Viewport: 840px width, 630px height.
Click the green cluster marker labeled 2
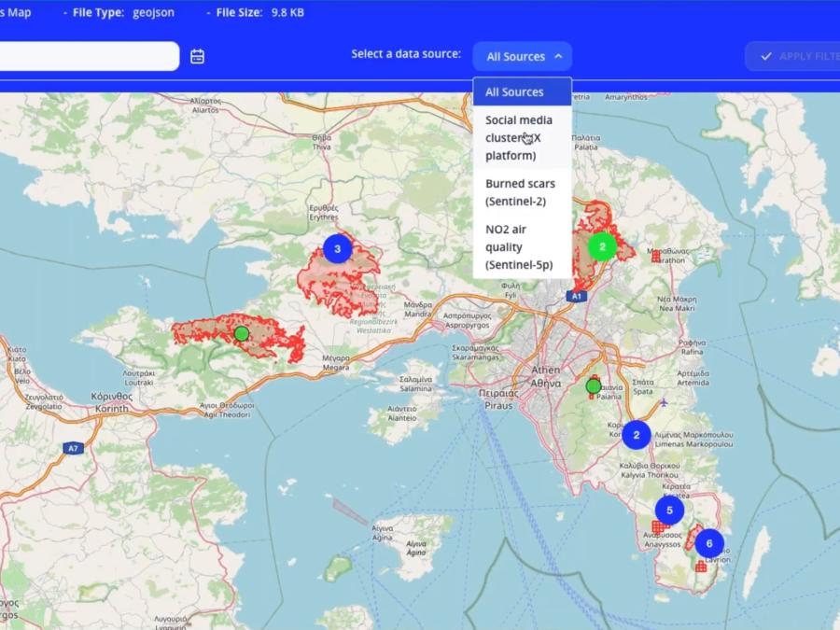pos(602,246)
